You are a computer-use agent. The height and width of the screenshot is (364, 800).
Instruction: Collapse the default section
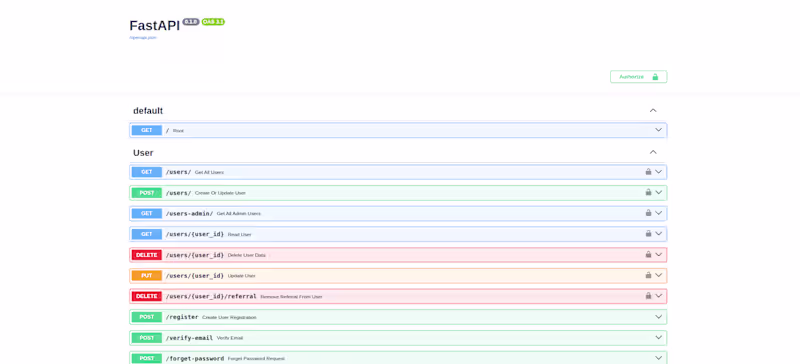click(653, 110)
